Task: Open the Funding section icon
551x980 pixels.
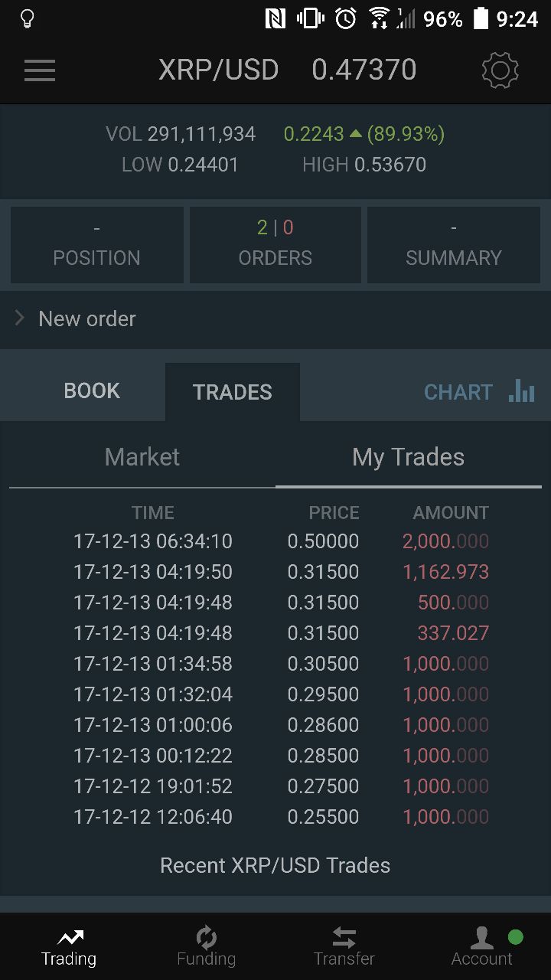Action: (206, 937)
